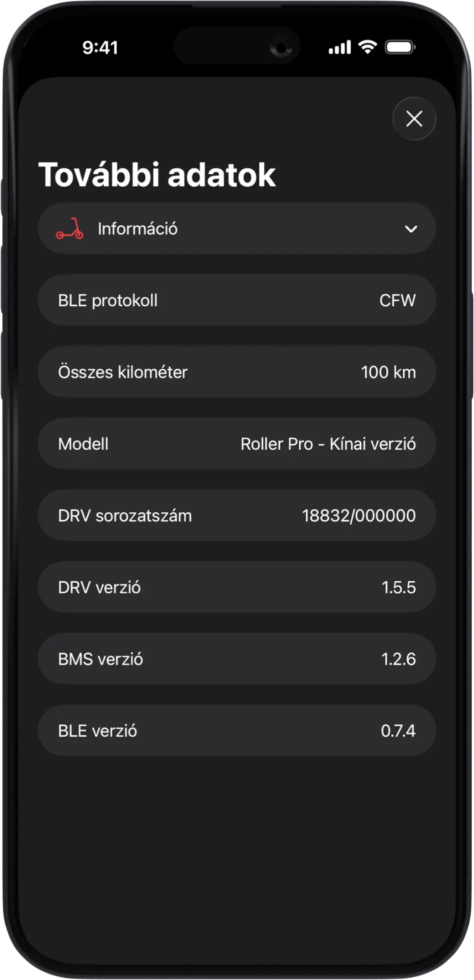The image size is (474, 980).
Task: Tap the 1.2.6 version value
Action: tap(399, 659)
